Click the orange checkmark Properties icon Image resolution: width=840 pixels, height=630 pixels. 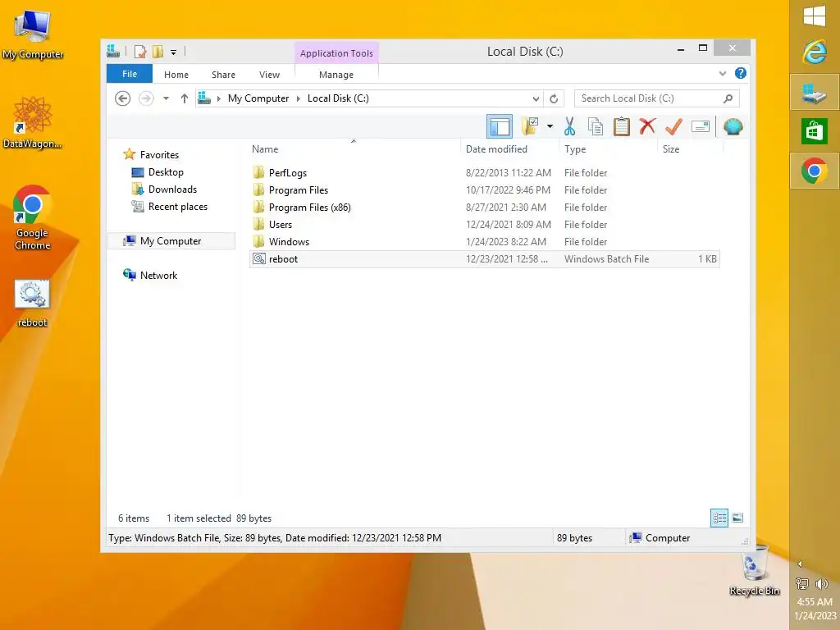click(673, 127)
